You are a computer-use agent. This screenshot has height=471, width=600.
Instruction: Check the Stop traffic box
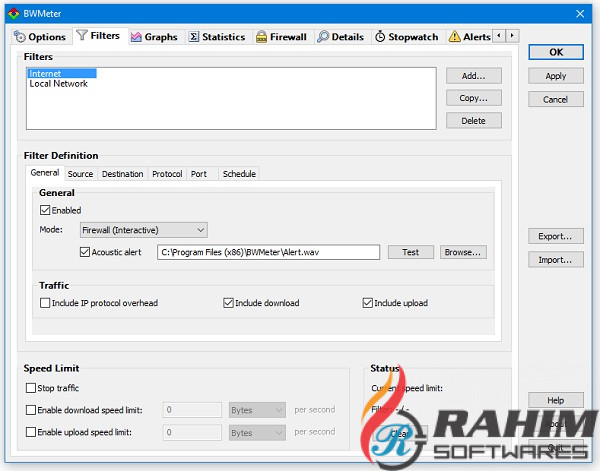(31, 388)
